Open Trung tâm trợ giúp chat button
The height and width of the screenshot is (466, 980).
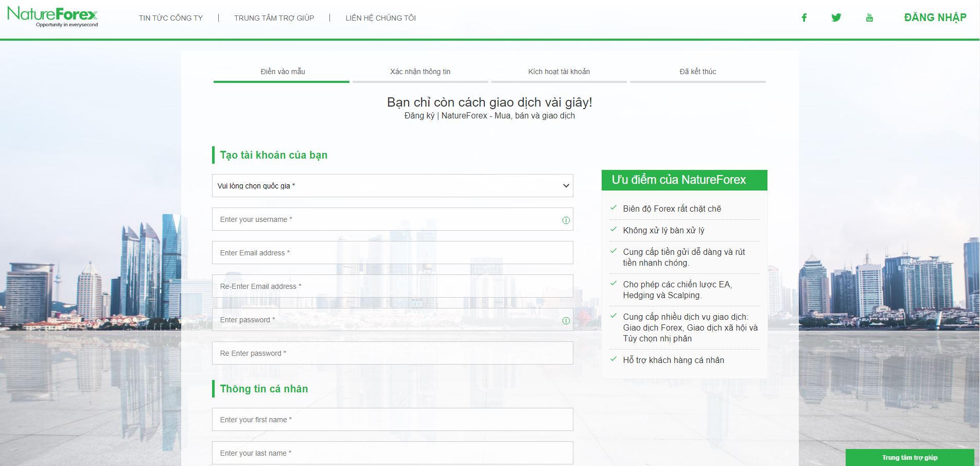pos(910,457)
